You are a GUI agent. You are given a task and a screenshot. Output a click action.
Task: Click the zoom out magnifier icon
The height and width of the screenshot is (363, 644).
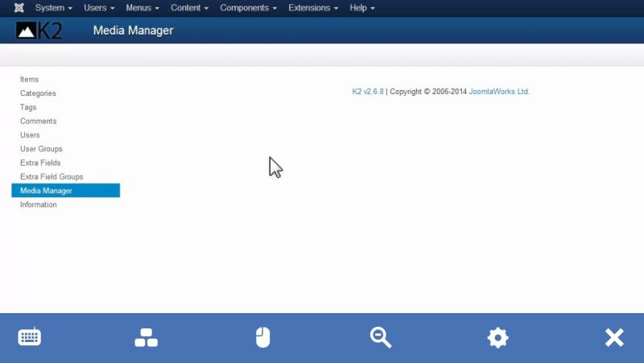(380, 337)
